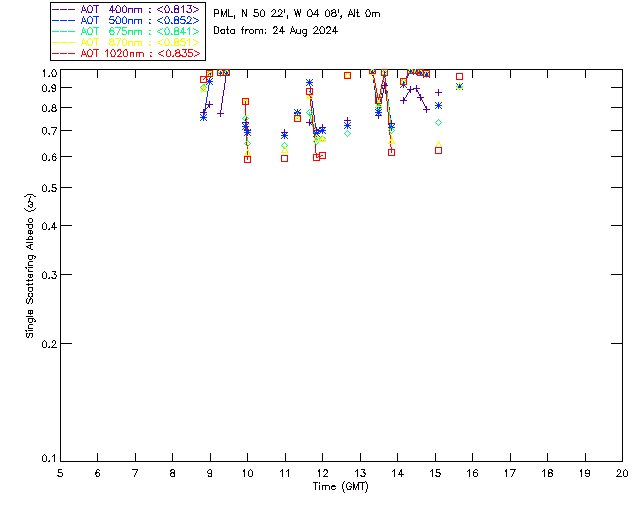Viewport: 640px width, 512px height.
Task: Click the 'Time (GMT)' x-axis label
Action: point(341,487)
